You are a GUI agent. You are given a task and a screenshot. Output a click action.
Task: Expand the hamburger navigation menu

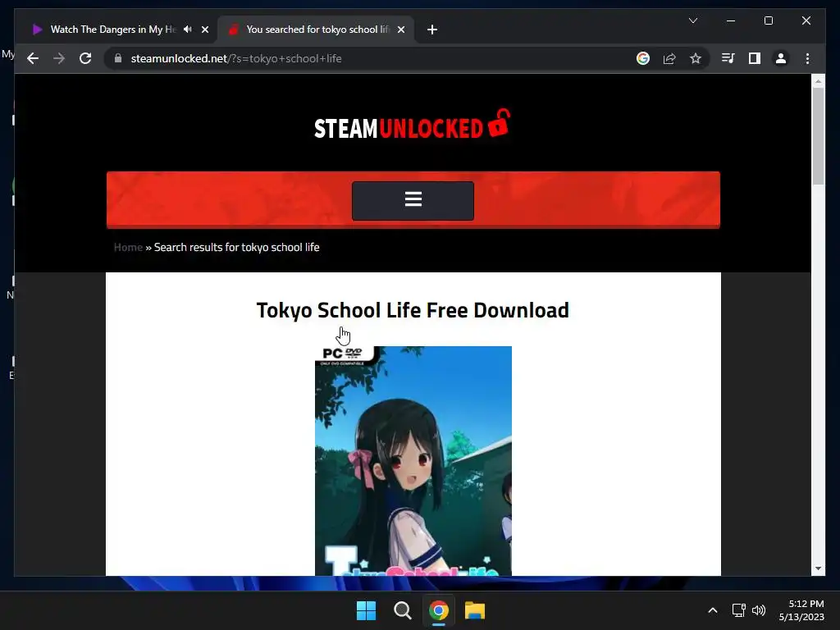click(413, 200)
